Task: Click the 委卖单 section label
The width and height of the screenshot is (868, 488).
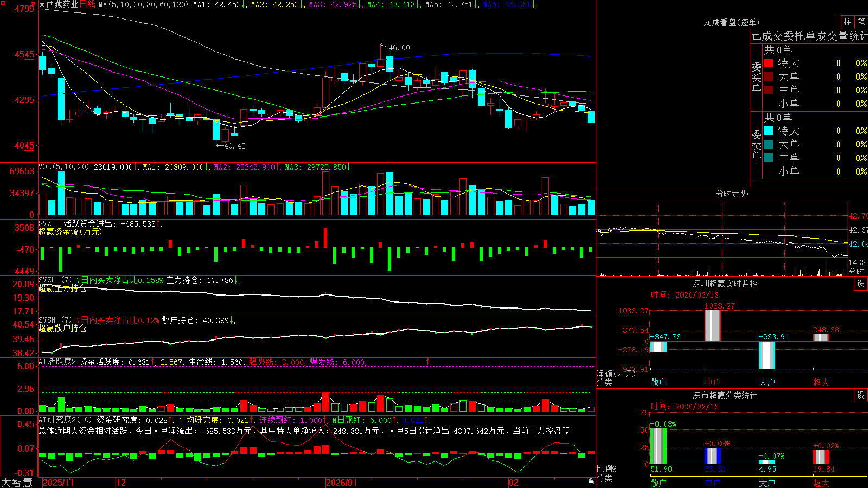Action: [x=756, y=145]
